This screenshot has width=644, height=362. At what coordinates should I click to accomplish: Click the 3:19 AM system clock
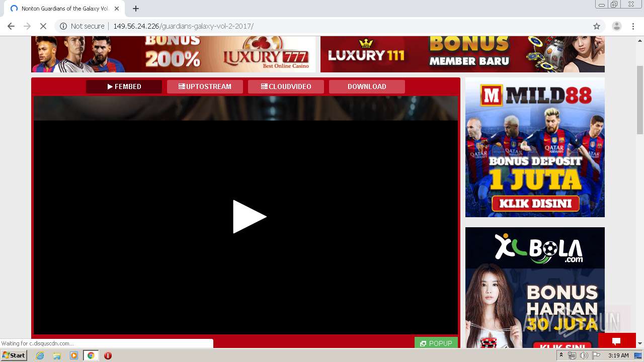tap(618, 355)
